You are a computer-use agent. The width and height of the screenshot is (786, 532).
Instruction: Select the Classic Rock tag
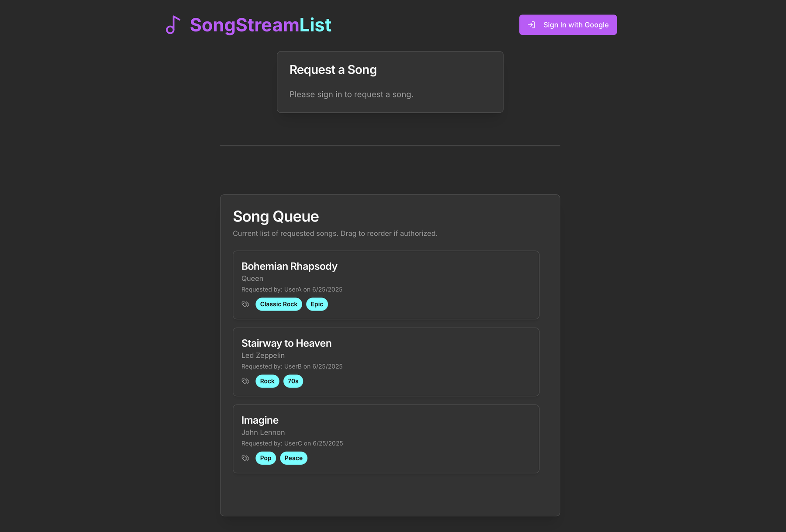(x=279, y=304)
